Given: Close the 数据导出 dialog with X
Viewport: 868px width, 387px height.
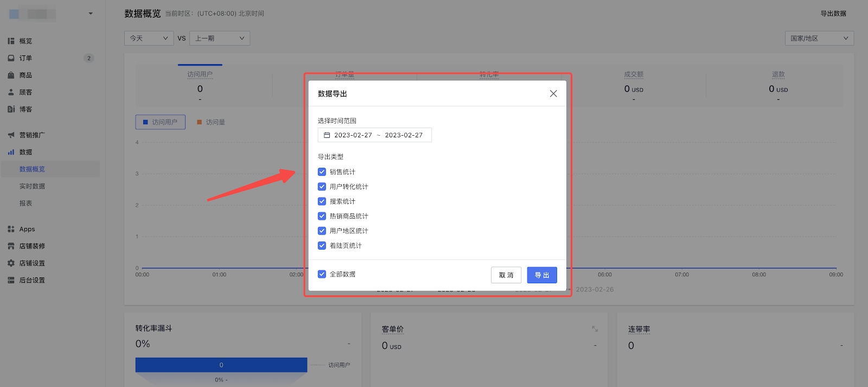Looking at the screenshot, I should pos(553,94).
